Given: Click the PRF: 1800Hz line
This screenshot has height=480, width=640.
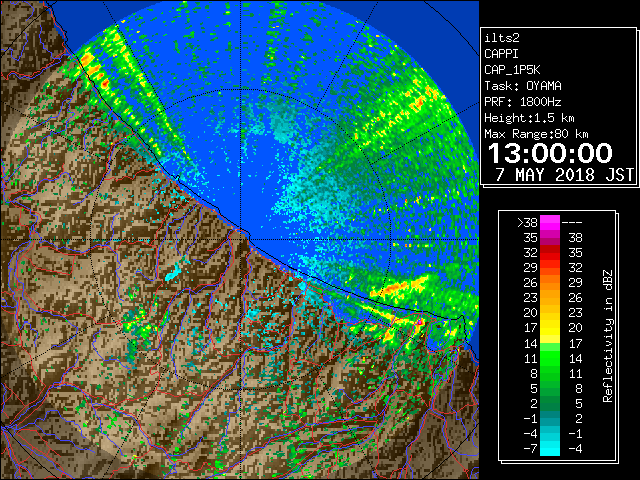Looking at the screenshot, I should (x=522, y=102).
